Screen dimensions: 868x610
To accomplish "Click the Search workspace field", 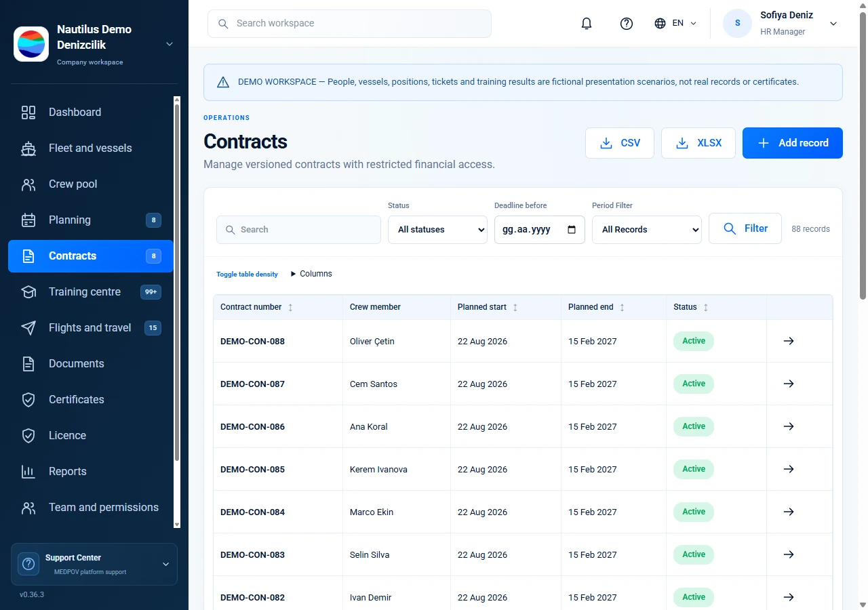I will [349, 24].
